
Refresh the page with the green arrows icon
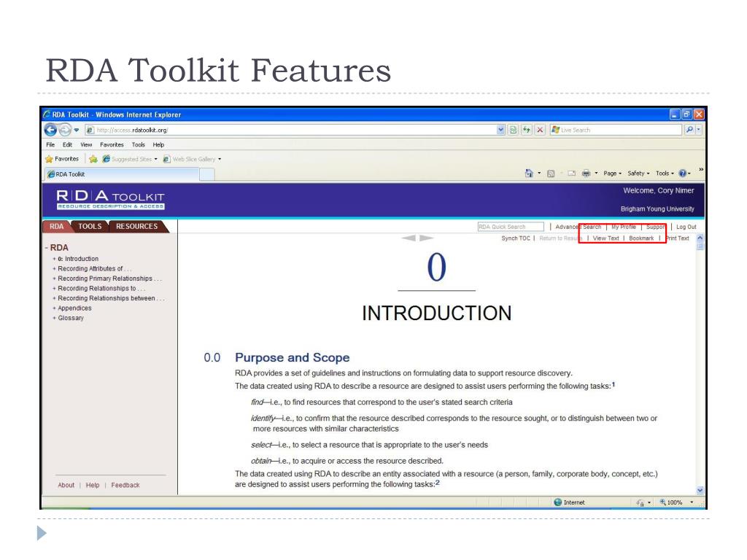[527, 130]
